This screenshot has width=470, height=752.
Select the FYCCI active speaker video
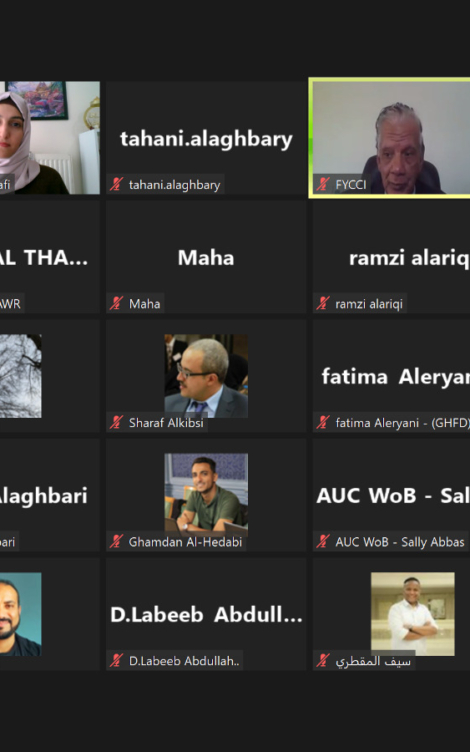click(x=391, y=138)
